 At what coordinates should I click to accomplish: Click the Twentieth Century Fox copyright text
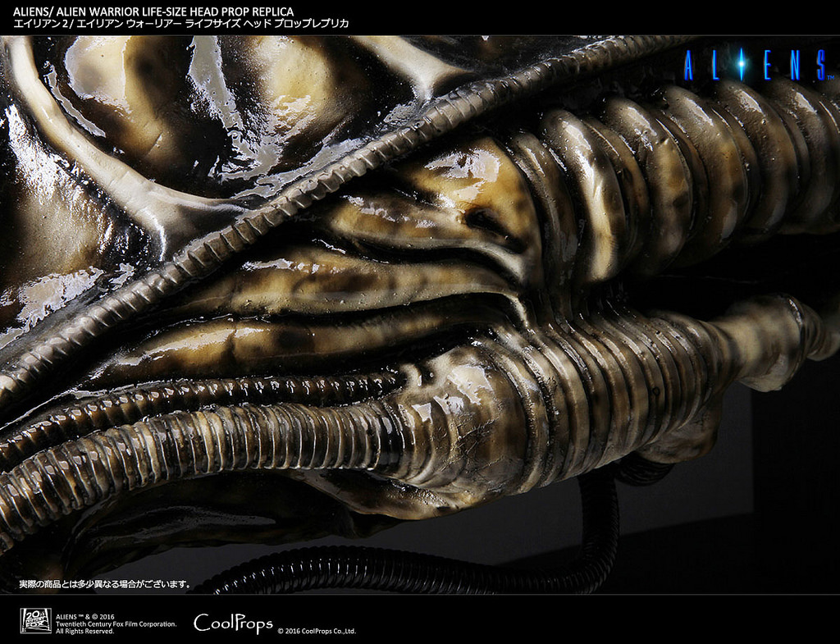115,624
